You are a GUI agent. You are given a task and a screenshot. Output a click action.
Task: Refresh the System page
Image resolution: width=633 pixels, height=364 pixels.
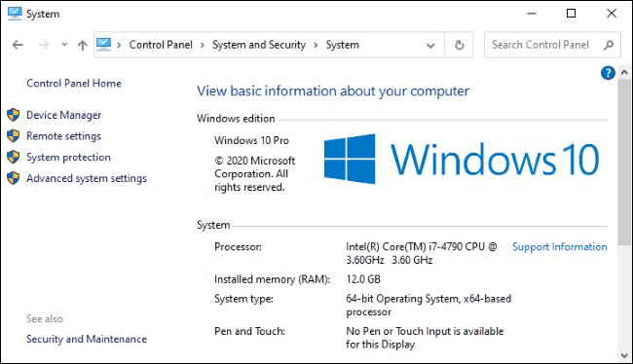pyautogui.click(x=459, y=45)
